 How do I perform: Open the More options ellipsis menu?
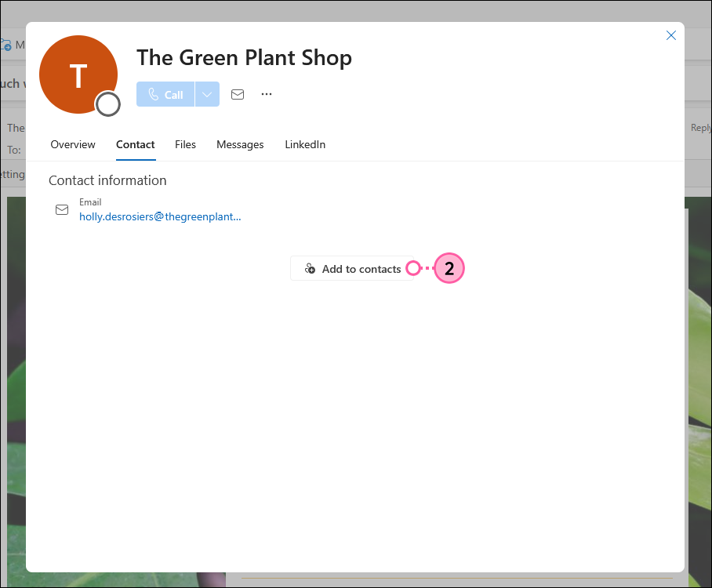click(267, 94)
